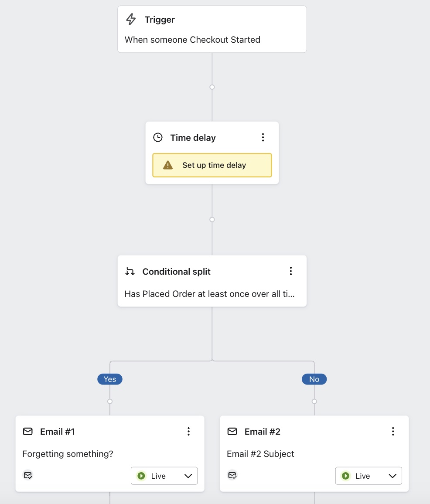The width and height of the screenshot is (430, 504).
Task: Click the lightning bolt Trigger icon
Action: (x=130, y=19)
